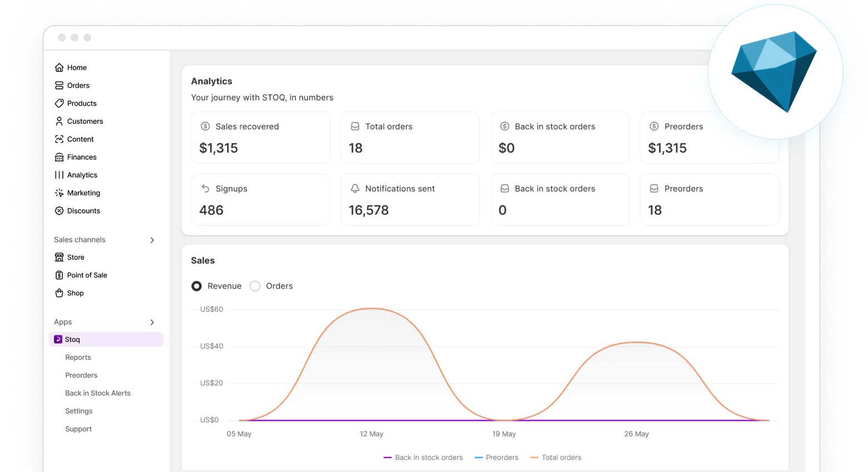
Task: Click the Content icon in sidebar
Action: tap(59, 139)
